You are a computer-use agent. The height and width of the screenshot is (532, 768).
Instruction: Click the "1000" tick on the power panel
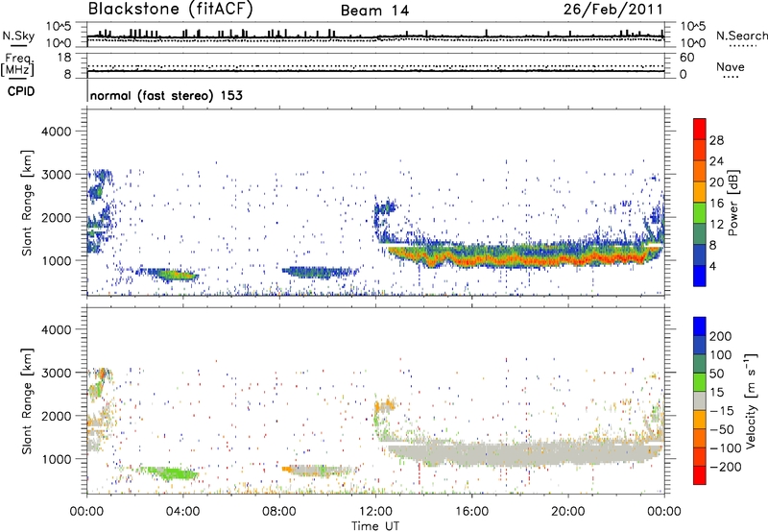pos(56,260)
